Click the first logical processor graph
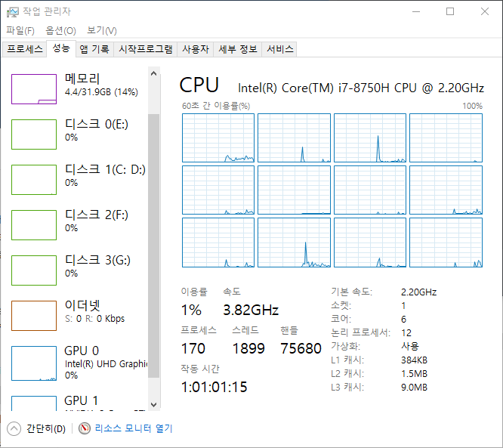 [x=218, y=137]
